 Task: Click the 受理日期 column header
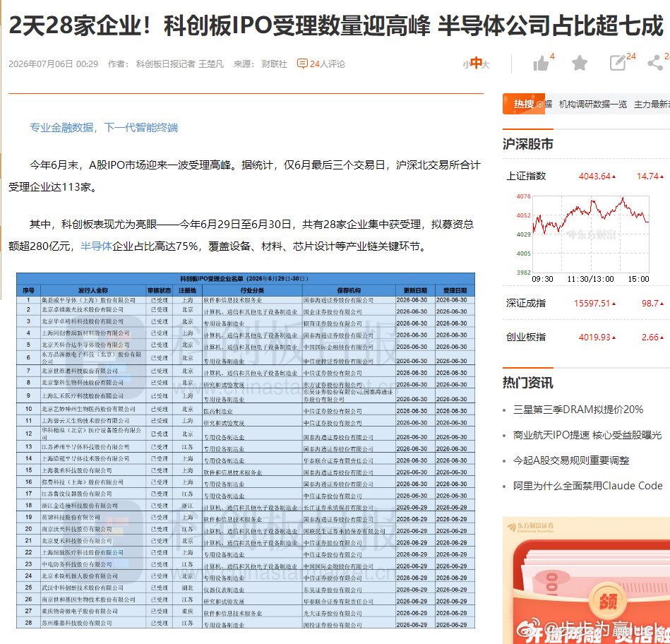pyautogui.click(x=455, y=291)
